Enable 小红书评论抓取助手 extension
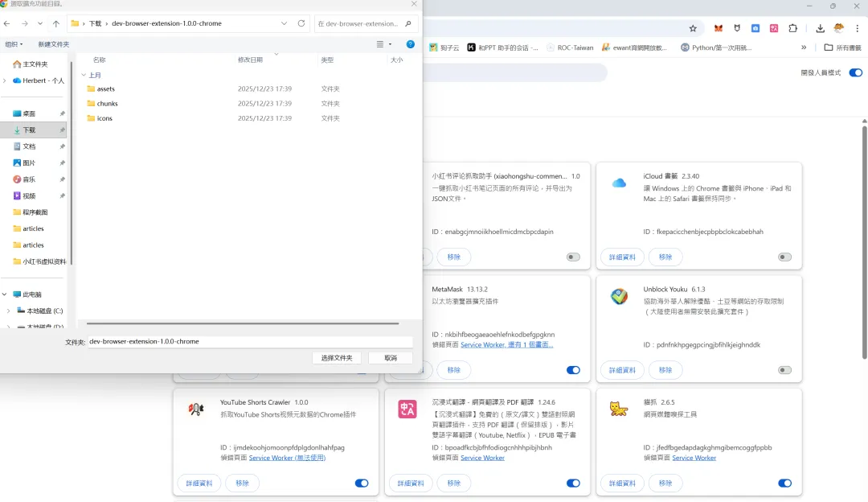The height and width of the screenshot is (502, 868). click(573, 257)
